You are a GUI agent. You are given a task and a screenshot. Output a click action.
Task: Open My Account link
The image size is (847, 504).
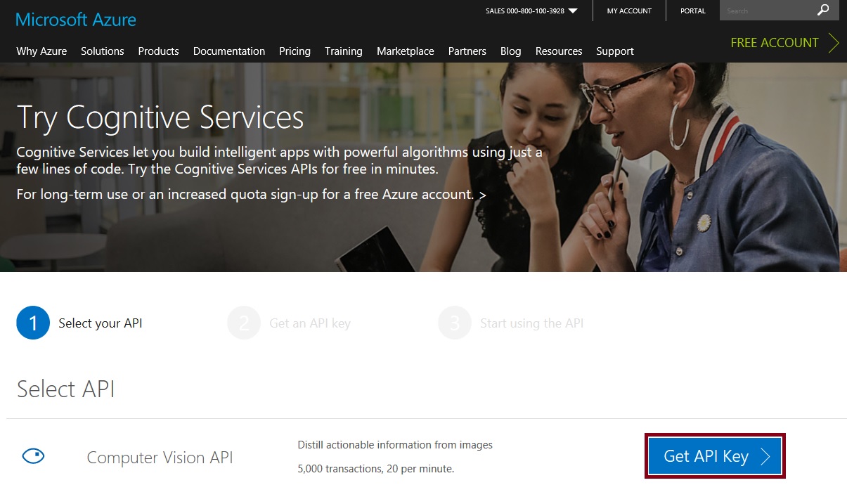pyautogui.click(x=629, y=11)
